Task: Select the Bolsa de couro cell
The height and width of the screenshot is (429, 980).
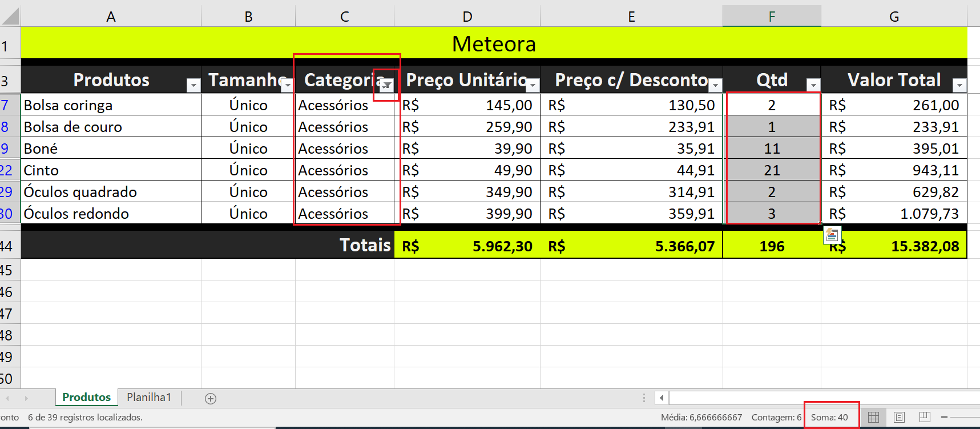Action: 111,127
